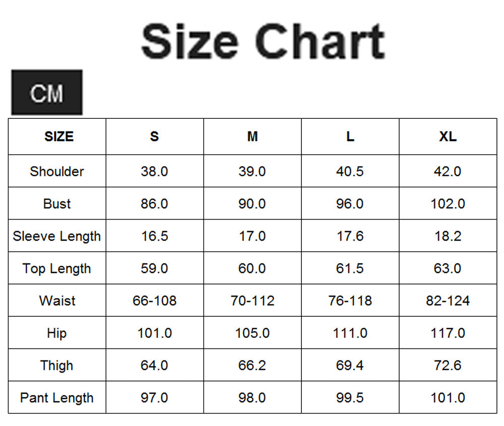Click the Top Length row label
The width and height of the screenshot is (504, 426).
(57, 268)
